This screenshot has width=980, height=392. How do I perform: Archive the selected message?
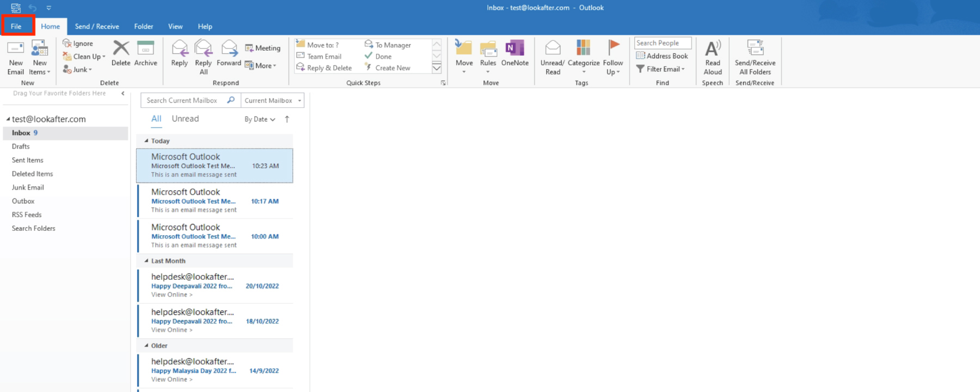pos(145,49)
